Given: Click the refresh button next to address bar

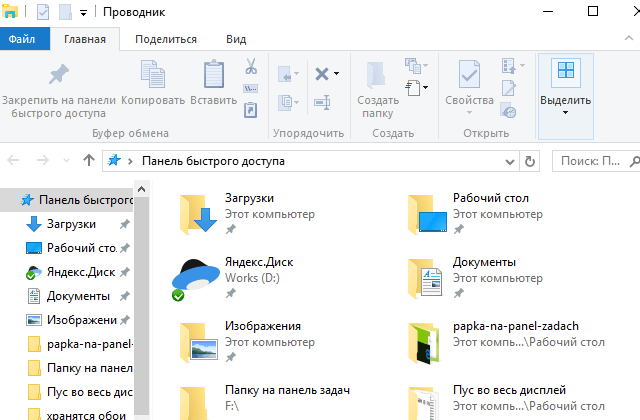Looking at the screenshot, I should tap(530, 161).
